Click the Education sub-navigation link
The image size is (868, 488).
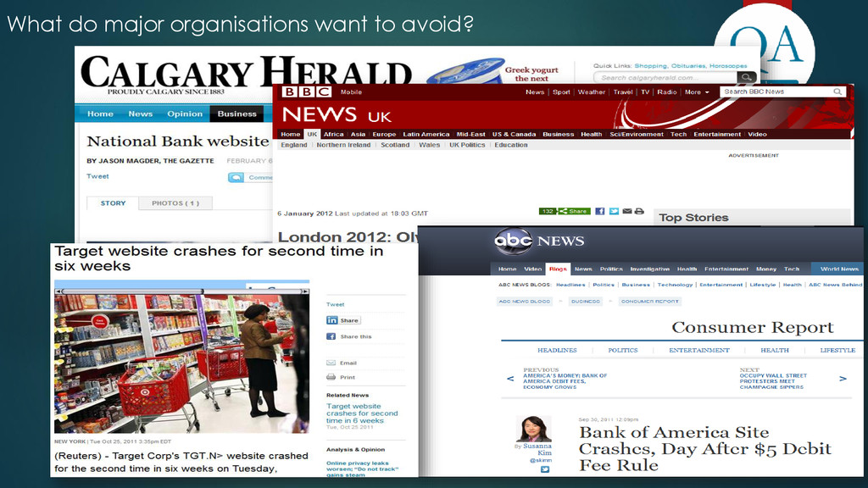pyautogui.click(x=511, y=145)
